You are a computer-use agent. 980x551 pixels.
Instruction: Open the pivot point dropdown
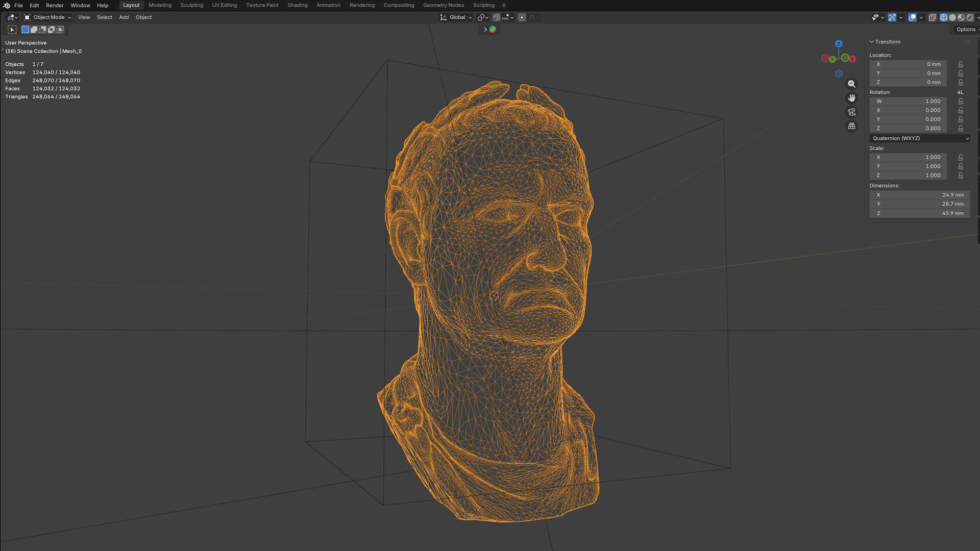(482, 17)
